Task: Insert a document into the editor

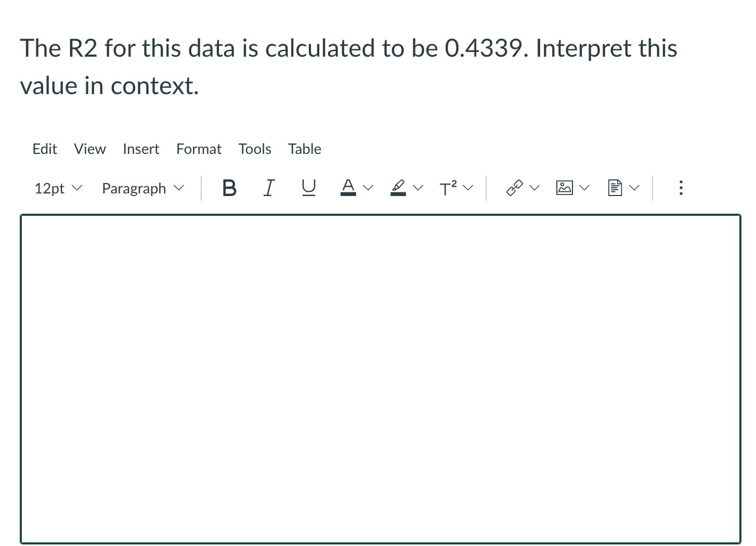Action: pos(615,187)
